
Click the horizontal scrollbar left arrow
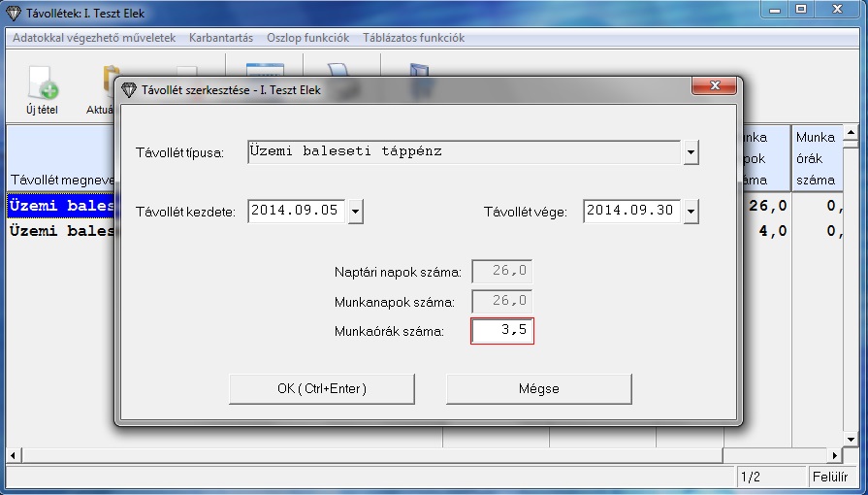point(14,455)
